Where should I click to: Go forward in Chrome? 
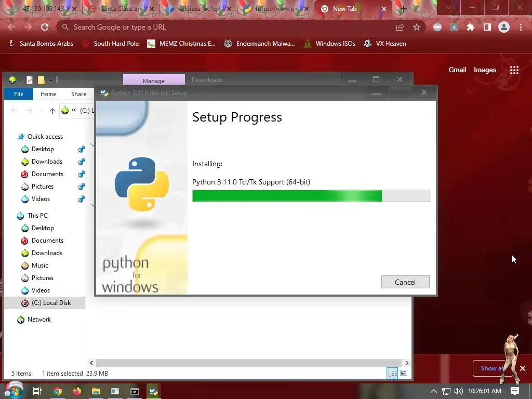28,27
